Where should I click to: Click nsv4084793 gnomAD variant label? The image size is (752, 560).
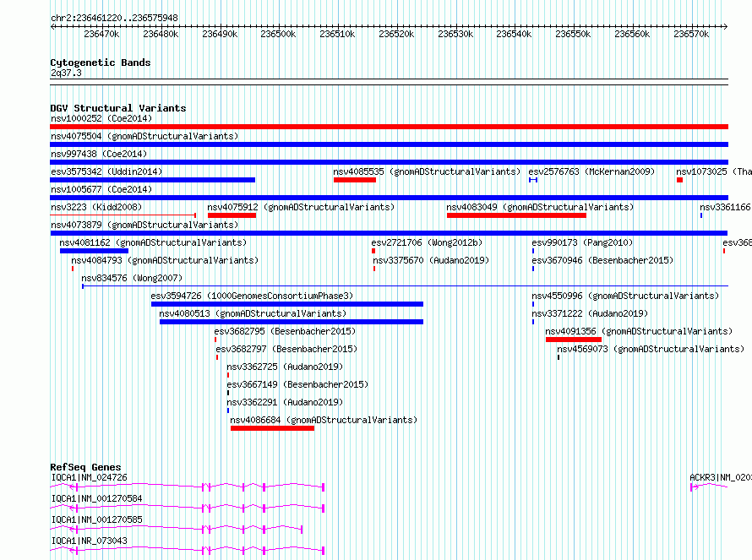point(165,260)
